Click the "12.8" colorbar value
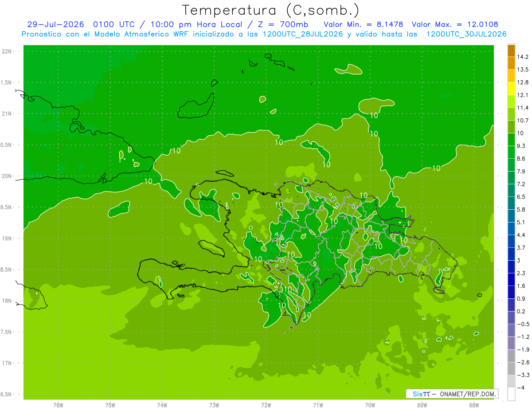The width and height of the screenshot is (532, 411). (523, 82)
